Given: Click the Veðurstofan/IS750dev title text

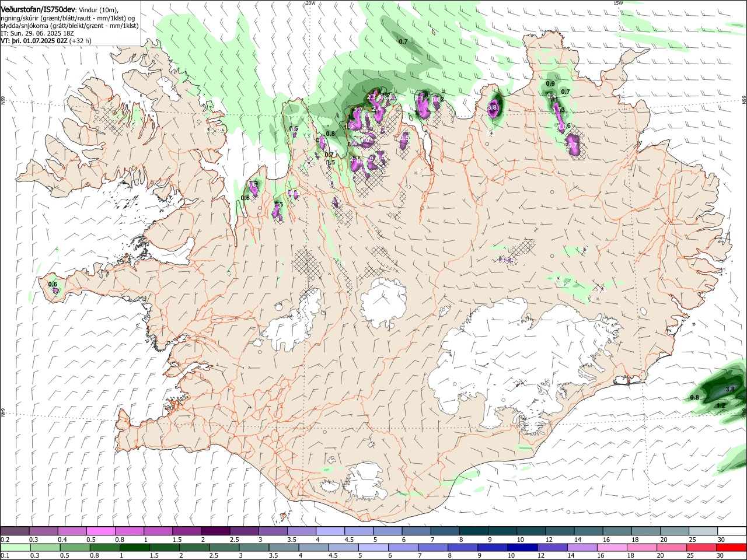Looking at the screenshot, I should click(37, 9).
